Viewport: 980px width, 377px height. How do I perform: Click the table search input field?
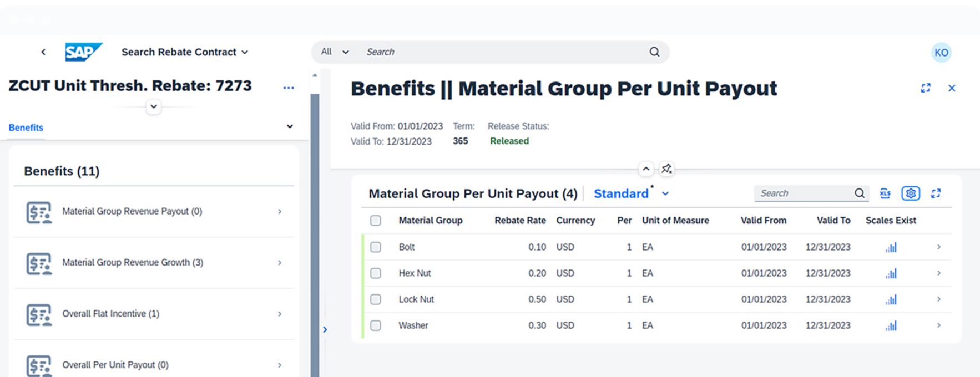click(x=805, y=193)
